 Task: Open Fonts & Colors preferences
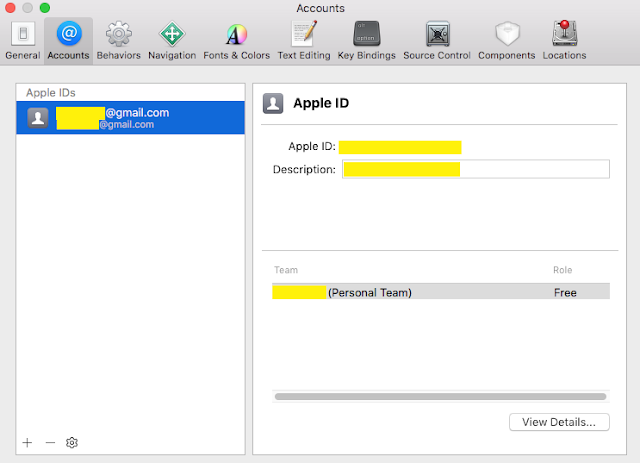[237, 41]
